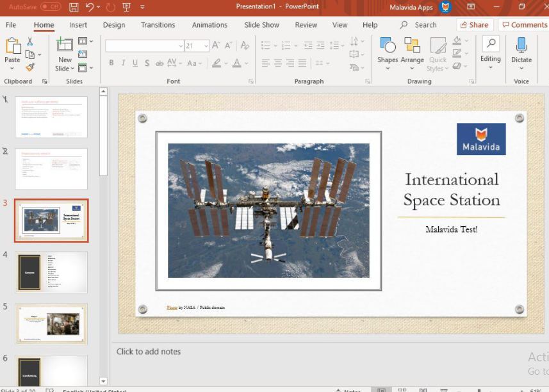Screen dimensions: 549x392
Task: Decrease list indent level
Action: coord(308,45)
